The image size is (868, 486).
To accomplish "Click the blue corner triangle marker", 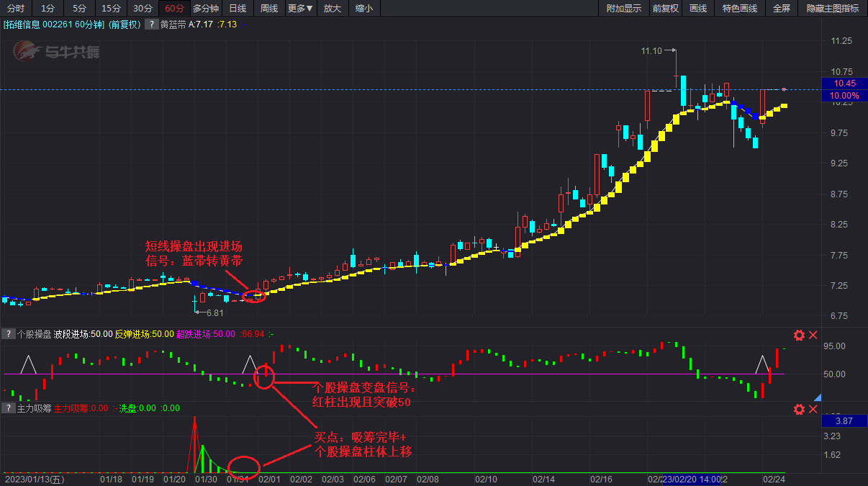I will click(x=817, y=397).
